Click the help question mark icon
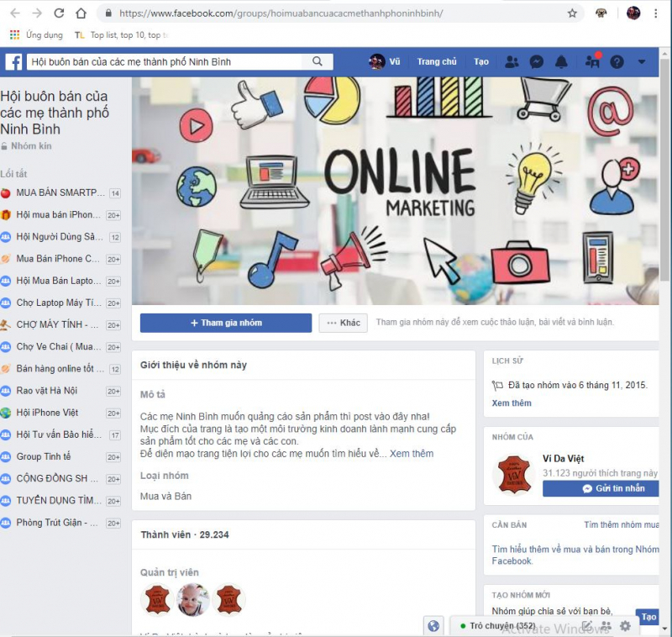 tap(617, 62)
